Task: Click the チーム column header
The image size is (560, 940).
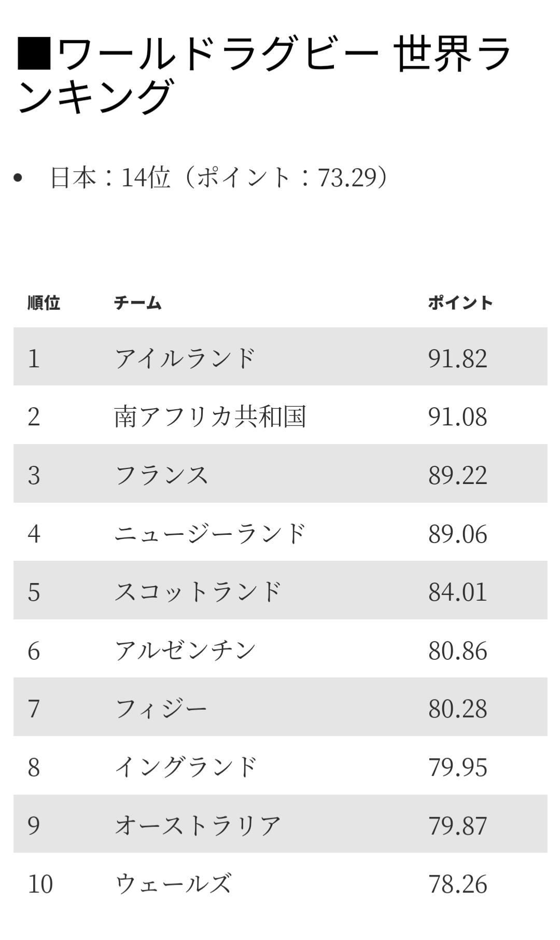Action: click(x=138, y=303)
